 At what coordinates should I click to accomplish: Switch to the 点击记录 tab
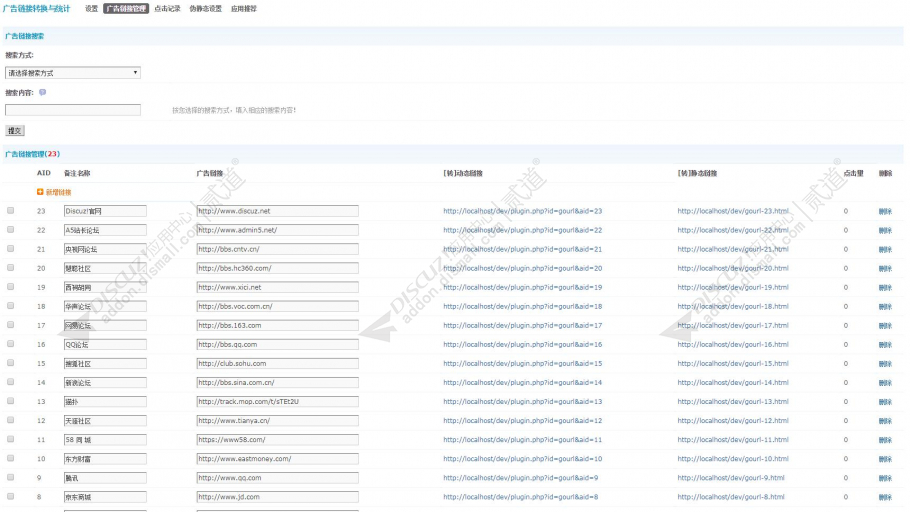pos(167,9)
